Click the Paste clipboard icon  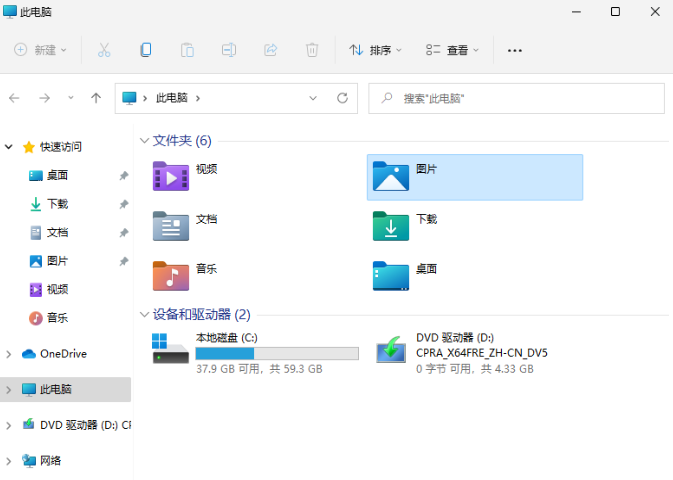click(187, 49)
